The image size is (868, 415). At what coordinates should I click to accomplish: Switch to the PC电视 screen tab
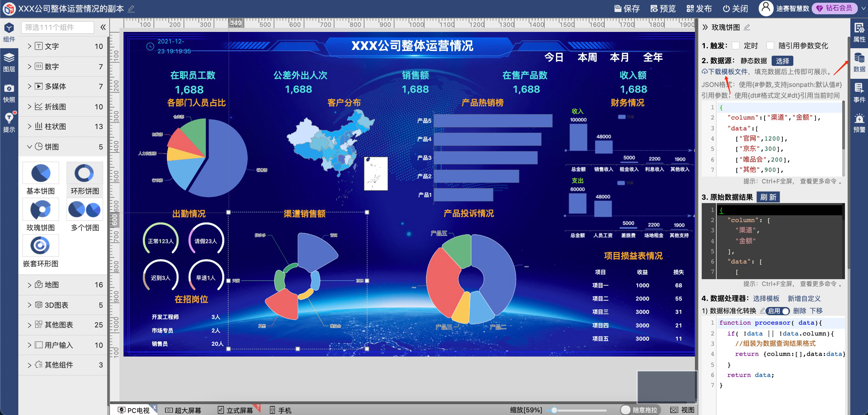click(x=134, y=410)
